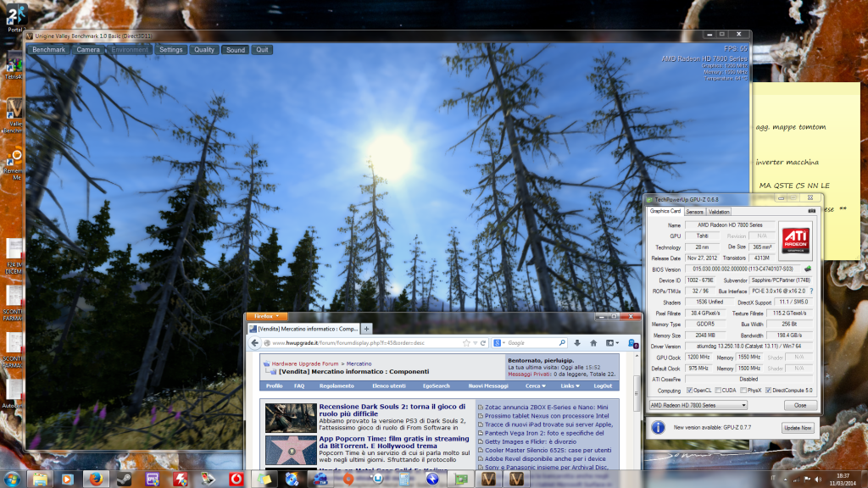868x488 pixels.
Task: Click the BIOS version save chip icon
Action: [x=808, y=269]
